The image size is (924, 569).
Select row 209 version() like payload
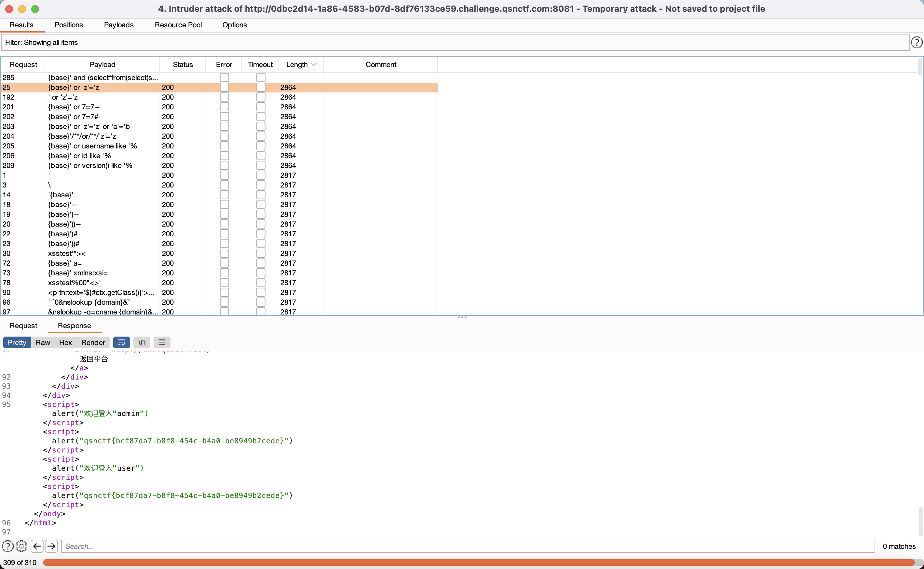click(x=219, y=166)
